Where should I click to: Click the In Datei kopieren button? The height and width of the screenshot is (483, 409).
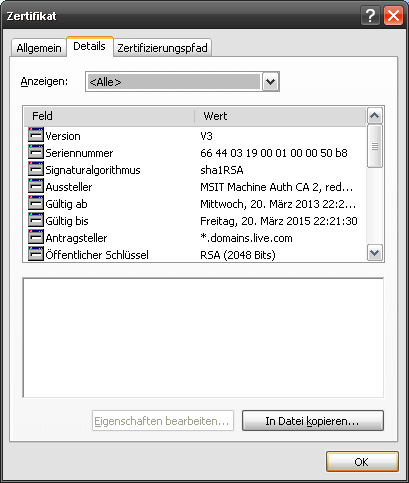tap(313, 421)
